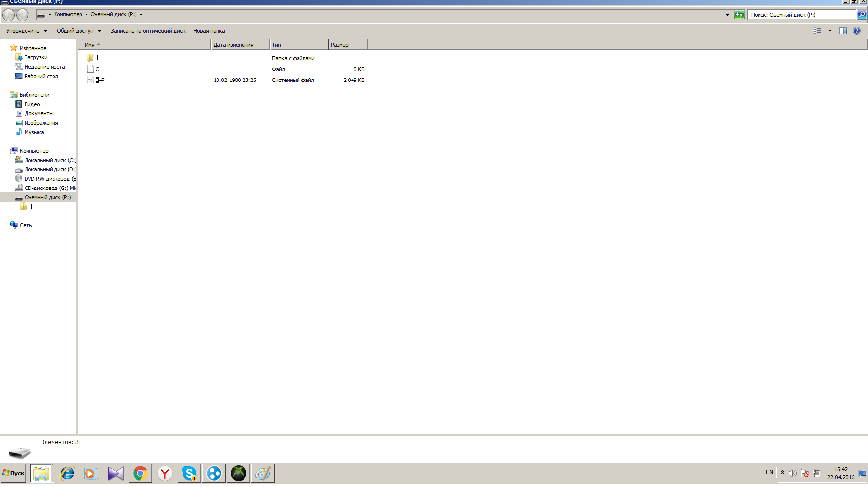
Task: Click the Системный файл type text
Action: tap(293, 80)
